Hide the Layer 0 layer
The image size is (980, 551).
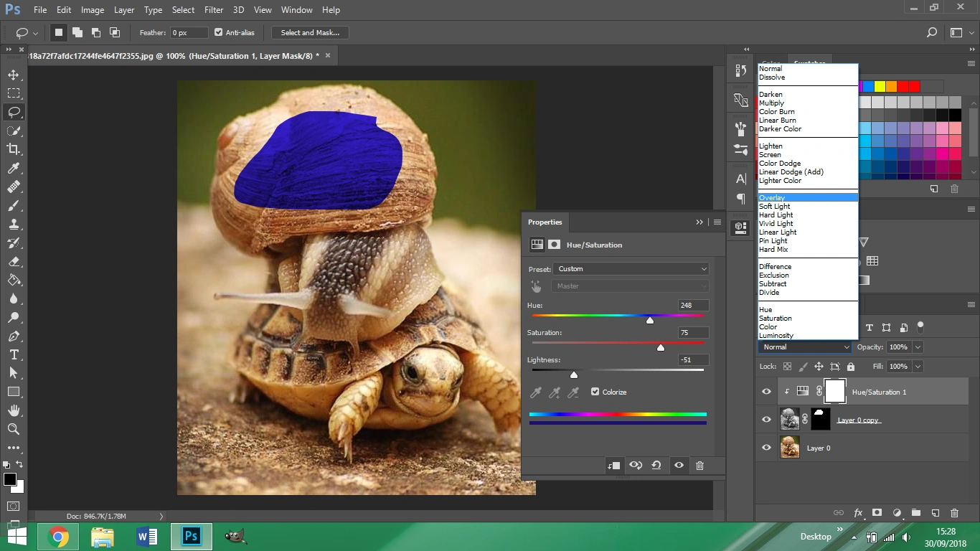(766, 448)
